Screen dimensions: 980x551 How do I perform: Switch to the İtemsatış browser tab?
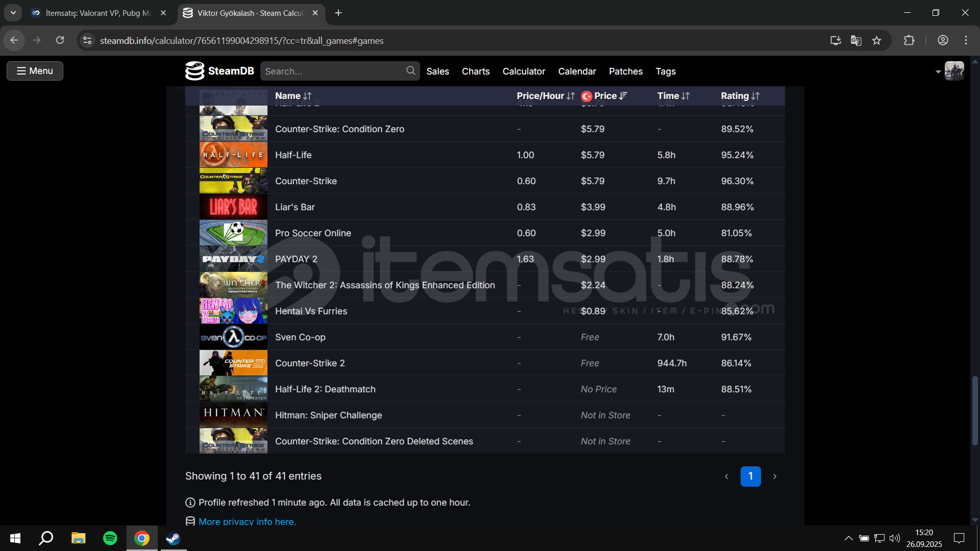(x=99, y=13)
